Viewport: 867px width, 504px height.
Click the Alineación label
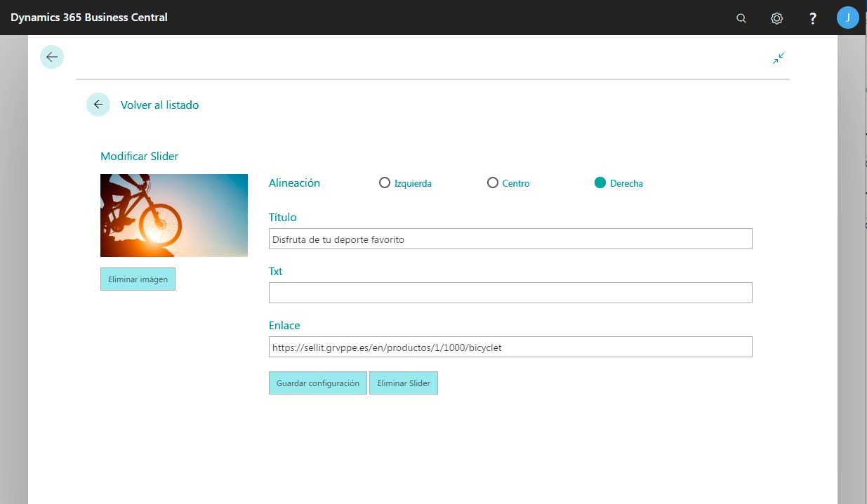coord(294,183)
